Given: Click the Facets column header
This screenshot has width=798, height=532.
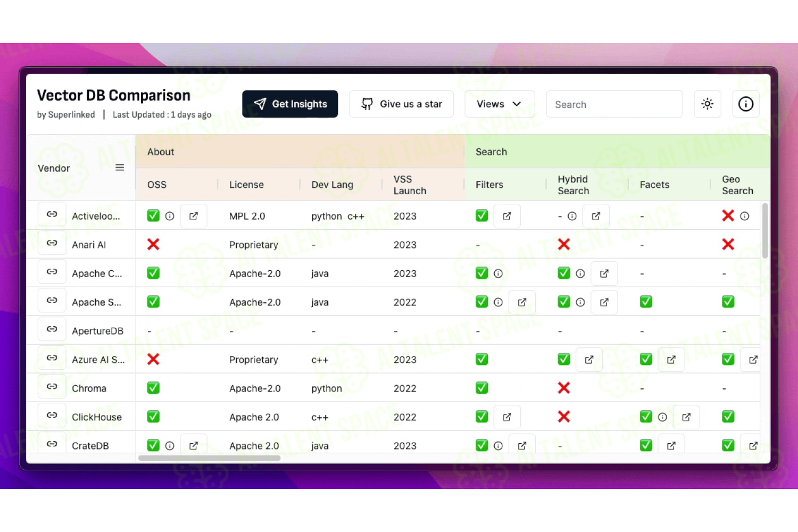Looking at the screenshot, I should tap(654, 185).
